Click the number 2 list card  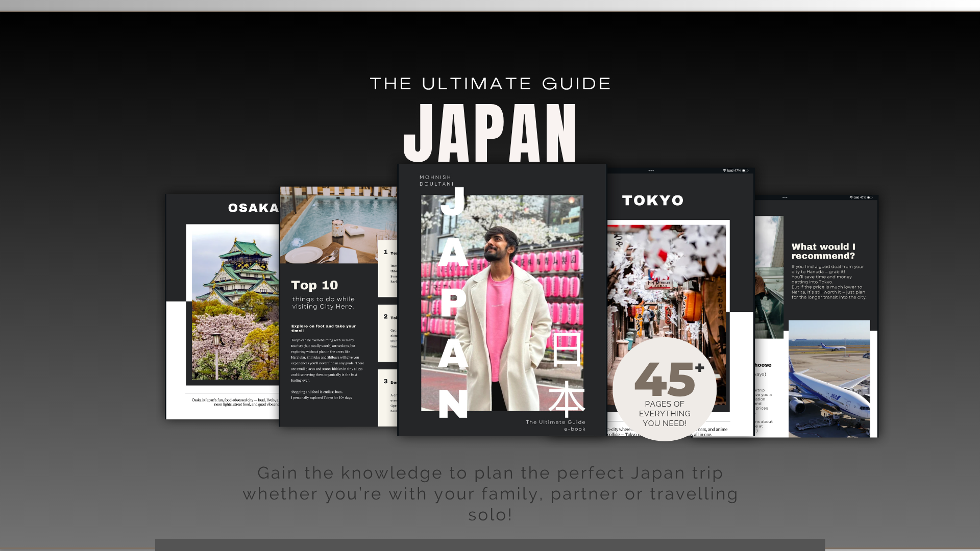(x=388, y=333)
